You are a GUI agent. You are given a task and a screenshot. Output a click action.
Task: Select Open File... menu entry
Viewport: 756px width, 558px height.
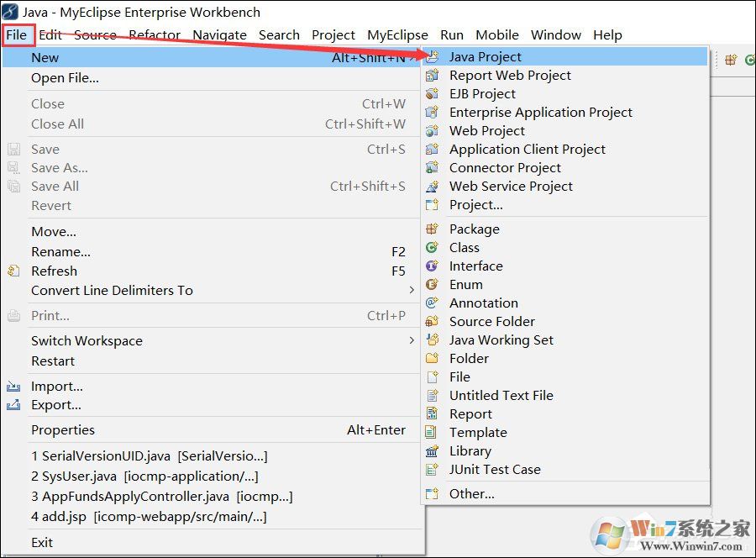(x=65, y=78)
